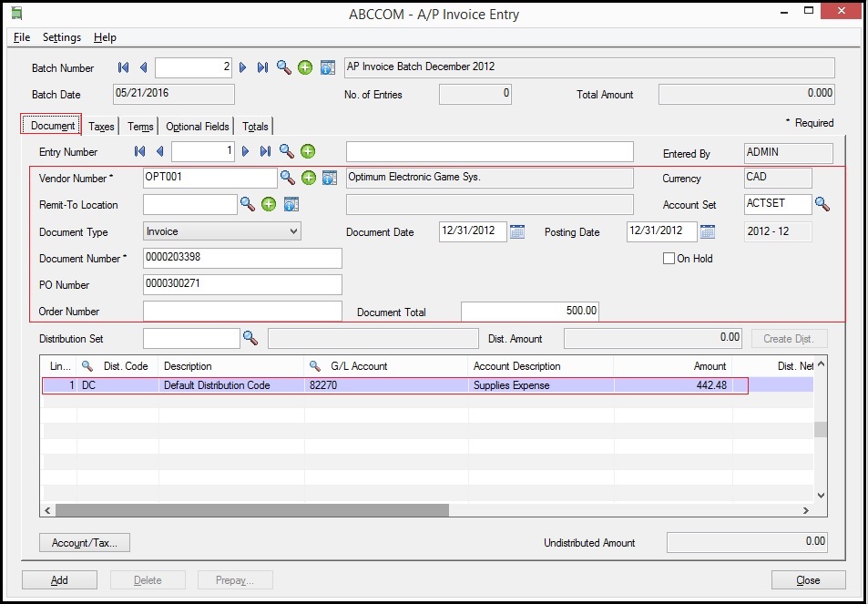
Task: Open Vendor Number finder magnifier
Action: [287, 177]
